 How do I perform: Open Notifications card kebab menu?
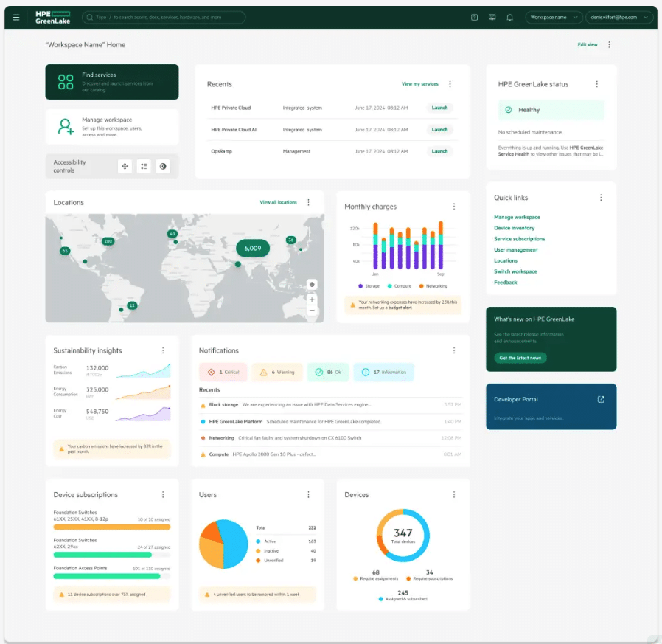tap(454, 350)
